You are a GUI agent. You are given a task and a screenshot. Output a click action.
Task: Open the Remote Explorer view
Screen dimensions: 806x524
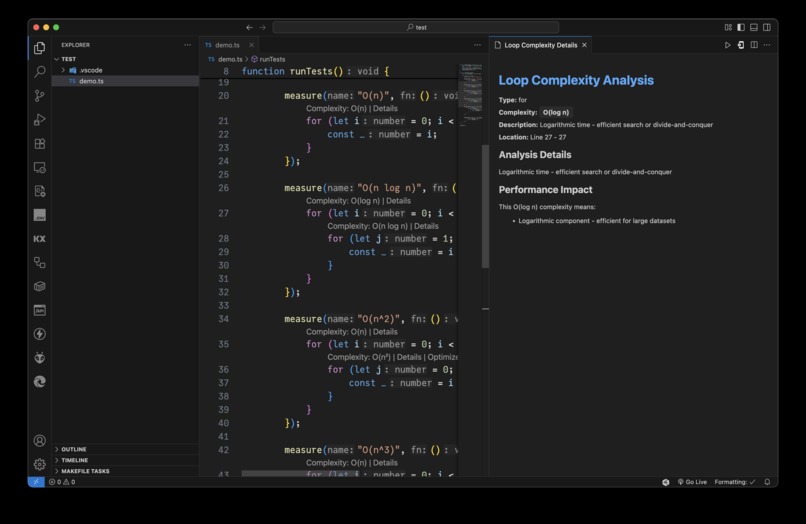[x=40, y=167]
